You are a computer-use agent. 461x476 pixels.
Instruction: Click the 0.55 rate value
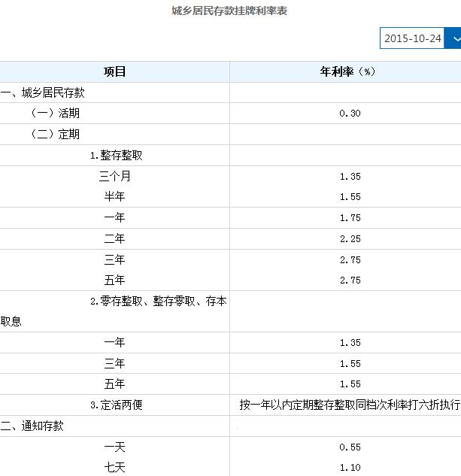pyautogui.click(x=350, y=447)
